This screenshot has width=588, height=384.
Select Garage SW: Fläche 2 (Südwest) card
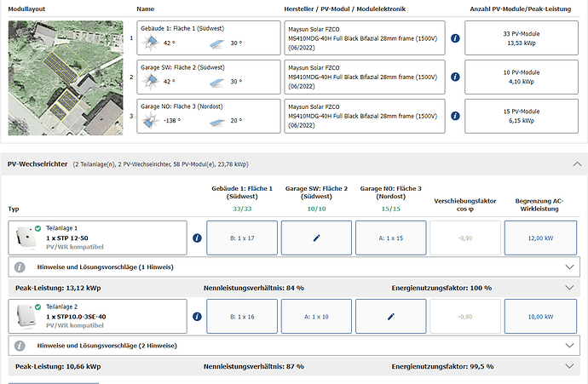pyautogui.click(x=209, y=77)
